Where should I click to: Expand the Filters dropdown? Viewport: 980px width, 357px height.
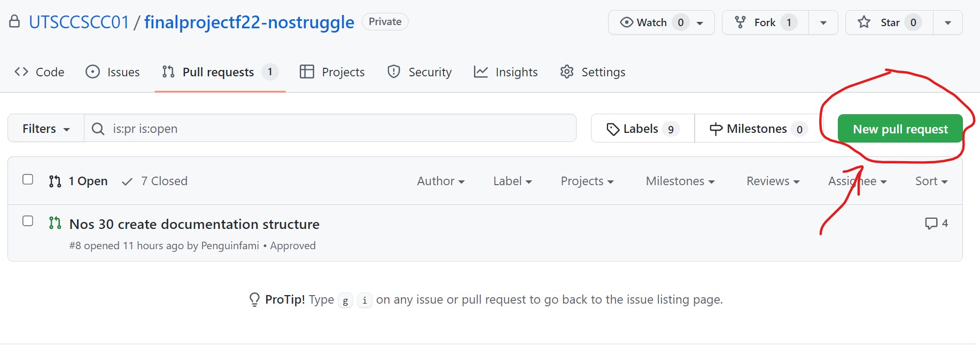click(46, 129)
